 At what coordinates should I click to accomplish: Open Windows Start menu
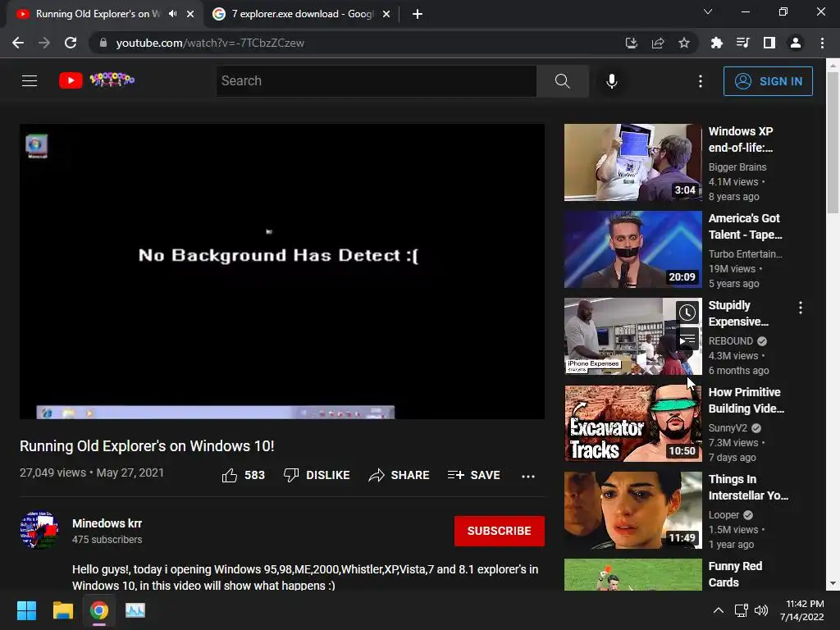point(26,610)
